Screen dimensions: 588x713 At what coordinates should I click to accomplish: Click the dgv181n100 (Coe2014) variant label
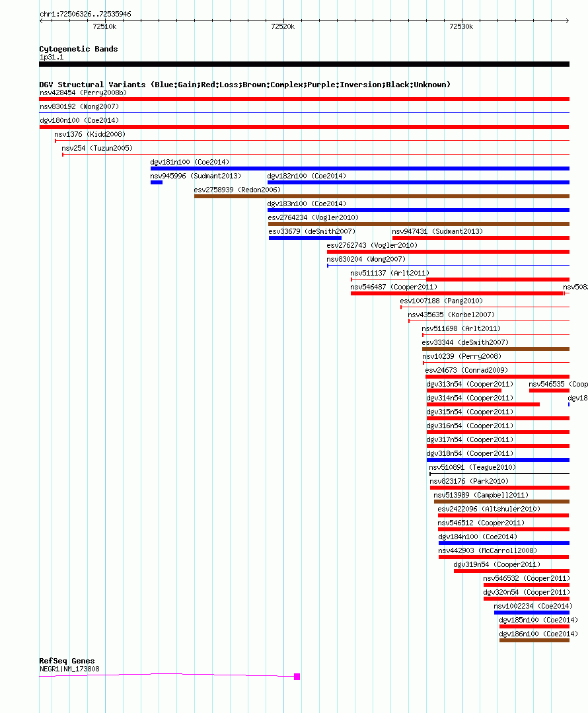coord(190,162)
